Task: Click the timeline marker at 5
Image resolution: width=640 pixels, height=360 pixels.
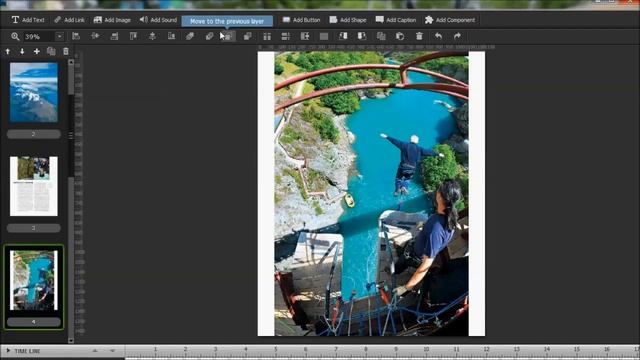Action: coord(276,349)
